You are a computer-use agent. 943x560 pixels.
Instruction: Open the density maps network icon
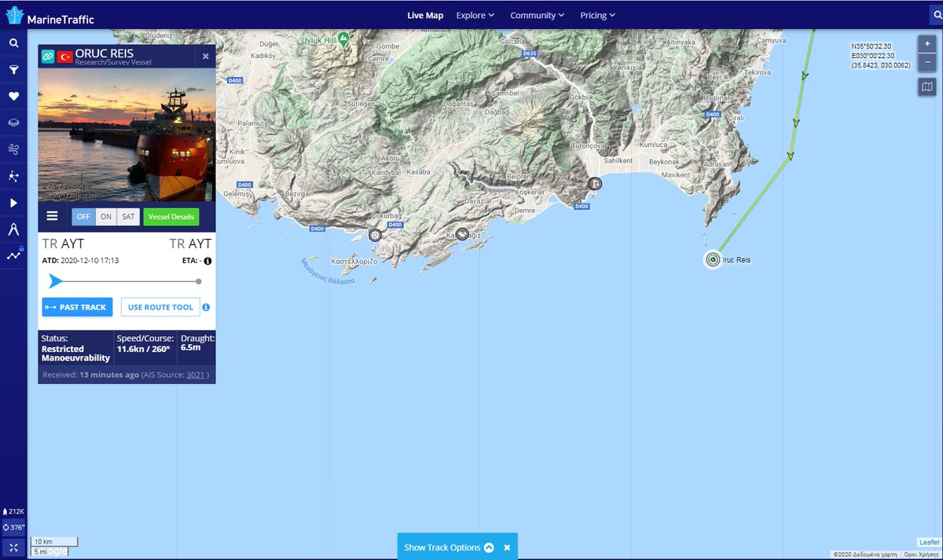tap(13, 176)
